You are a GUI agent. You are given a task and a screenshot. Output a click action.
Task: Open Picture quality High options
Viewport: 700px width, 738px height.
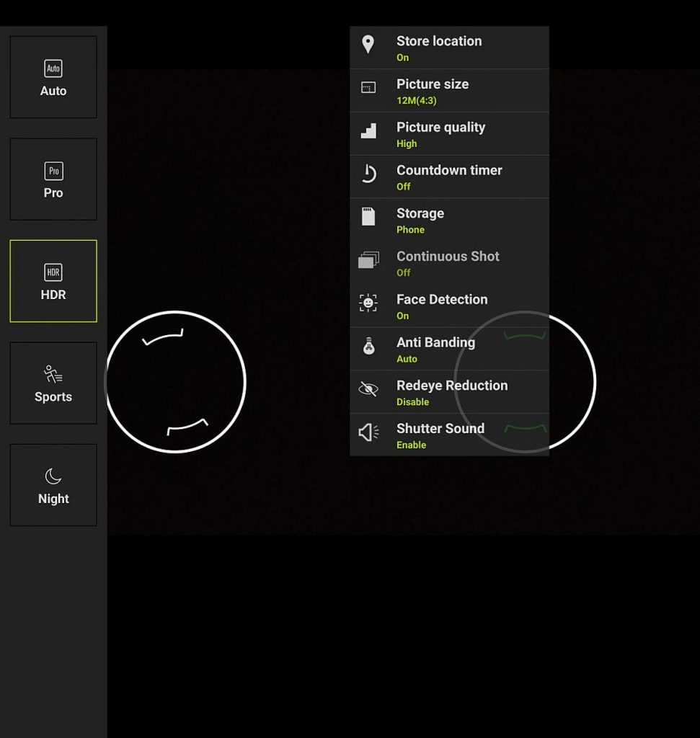[450, 133]
